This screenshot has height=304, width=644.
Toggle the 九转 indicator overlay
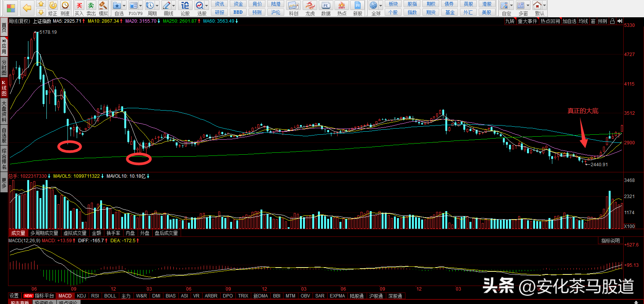click(510, 21)
